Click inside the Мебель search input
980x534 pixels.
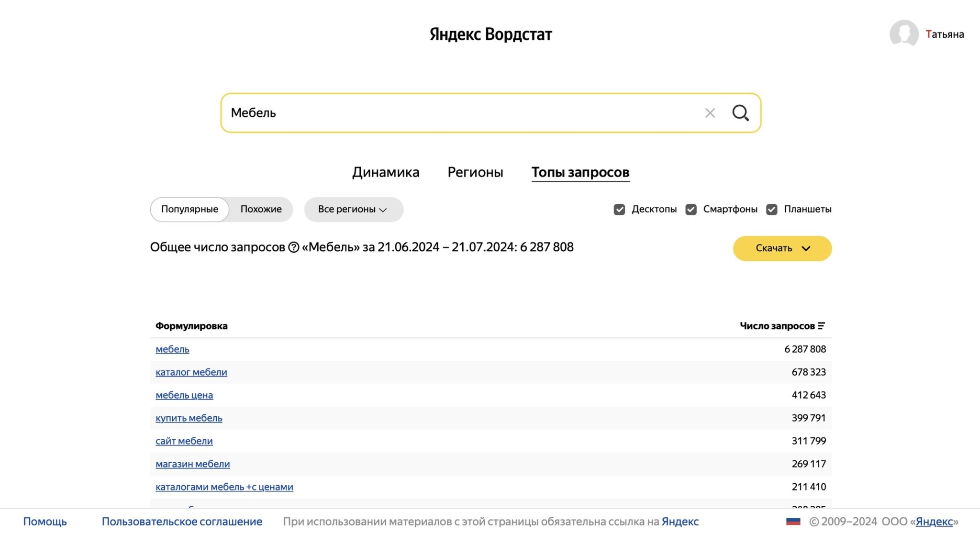click(459, 113)
